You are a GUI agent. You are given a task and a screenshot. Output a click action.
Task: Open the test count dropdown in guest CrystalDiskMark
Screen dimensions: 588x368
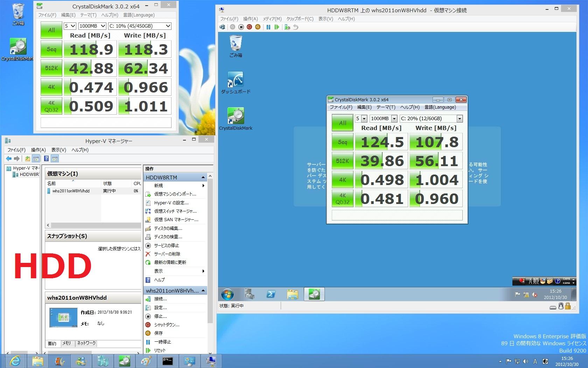[361, 118]
